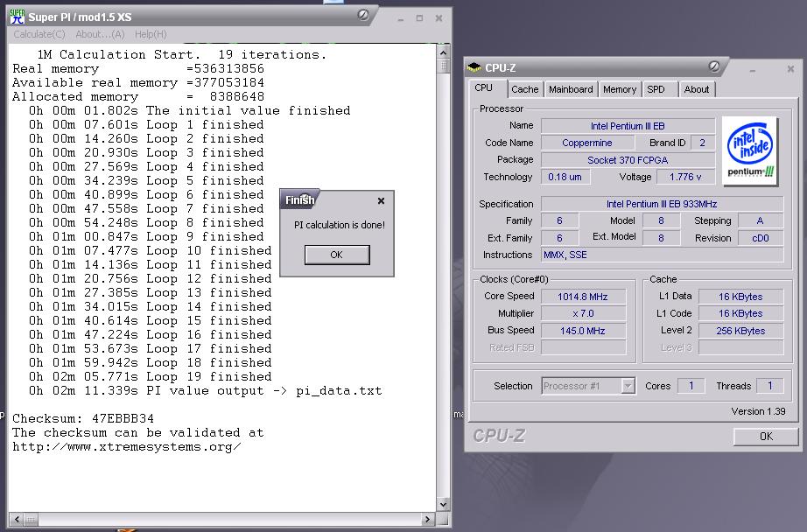The image size is (807, 532).
Task: Click the Stepping value 'A'
Action: (x=760, y=220)
